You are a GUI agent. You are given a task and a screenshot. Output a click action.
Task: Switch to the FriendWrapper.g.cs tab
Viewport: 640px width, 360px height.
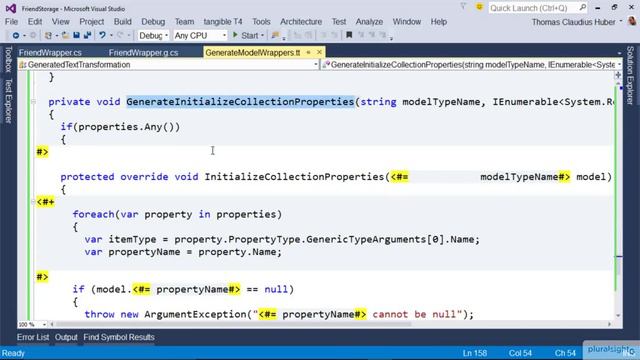point(143,53)
